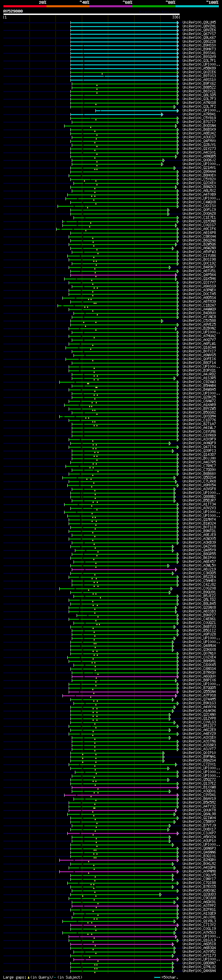Select hit label UniRef100_D0DAZ8
Viewport: 222px width, 980px height.
(x=199, y=214)
